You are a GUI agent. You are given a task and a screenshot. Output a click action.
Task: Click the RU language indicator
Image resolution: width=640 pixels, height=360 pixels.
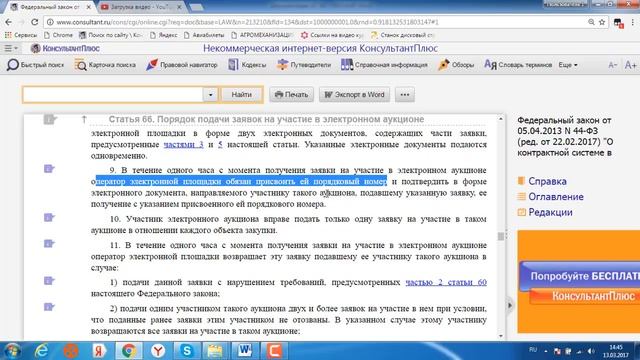coord(533,350)
